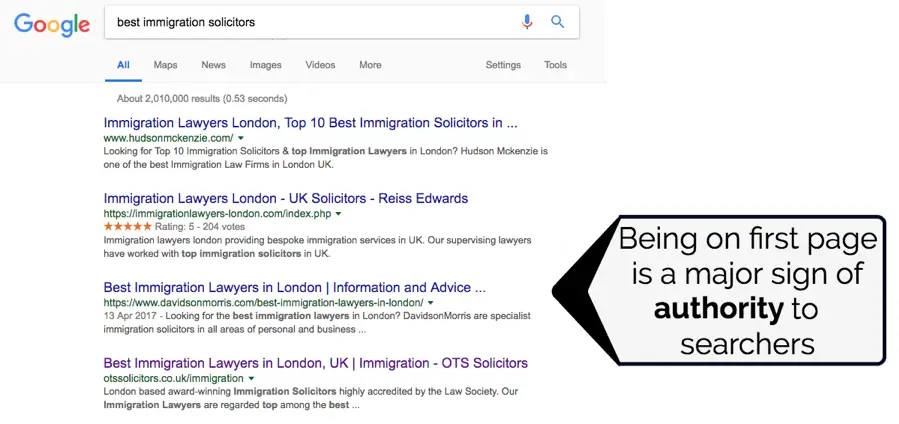The height and width of the screenshot is (424, 899).
Task: Click the microphone voice search icon
Action: [527, 21]
